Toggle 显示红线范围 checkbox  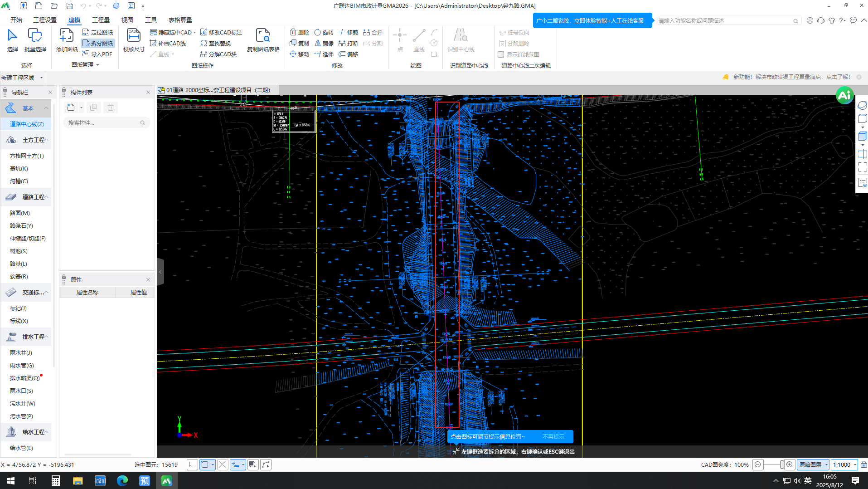click(501, 54)
